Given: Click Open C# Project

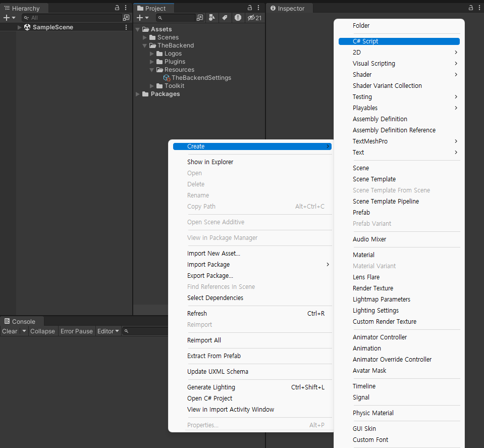Looking at the screenshot, I should tap(252, 399).
